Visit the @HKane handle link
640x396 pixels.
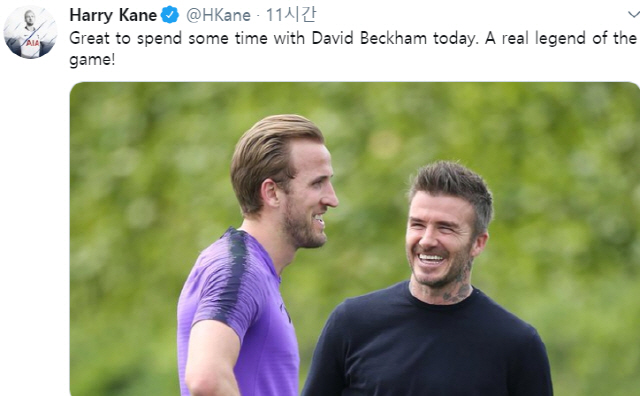coord(218,15)
